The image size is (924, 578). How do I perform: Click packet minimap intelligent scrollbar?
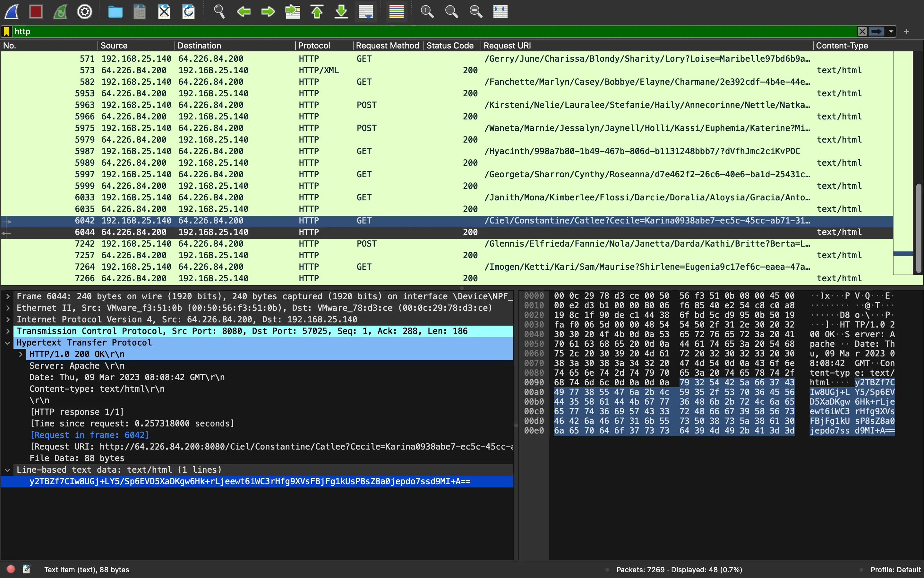[903, 163]
